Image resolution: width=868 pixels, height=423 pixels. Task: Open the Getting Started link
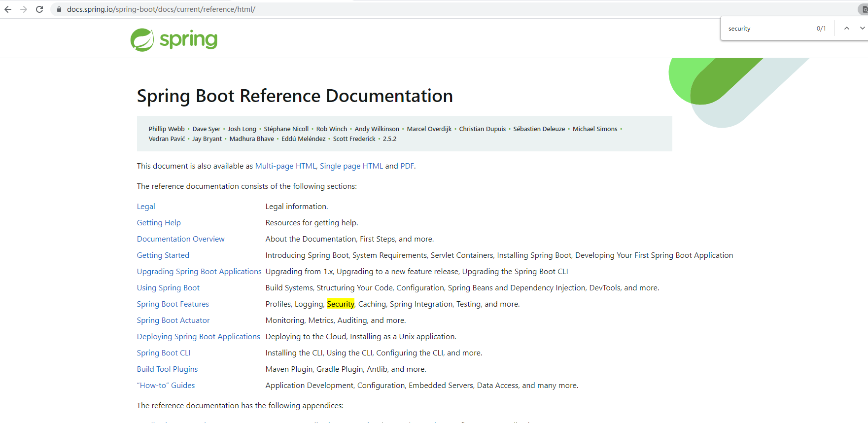(163, 255)
